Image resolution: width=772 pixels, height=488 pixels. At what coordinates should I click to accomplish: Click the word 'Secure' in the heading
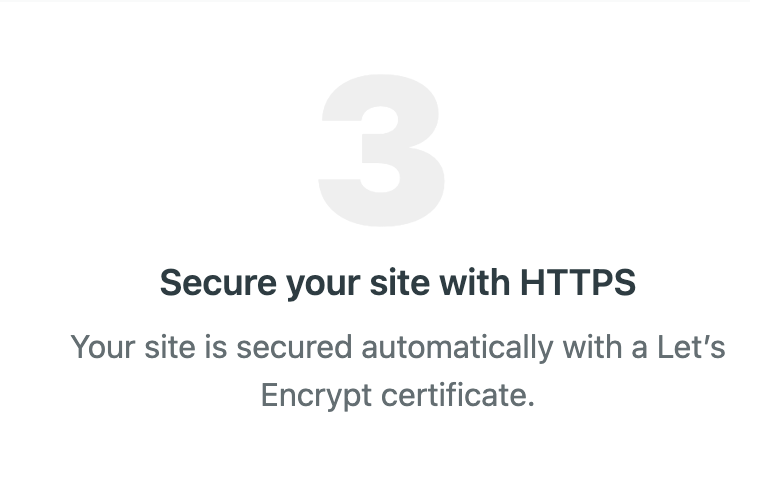[218, 283]
